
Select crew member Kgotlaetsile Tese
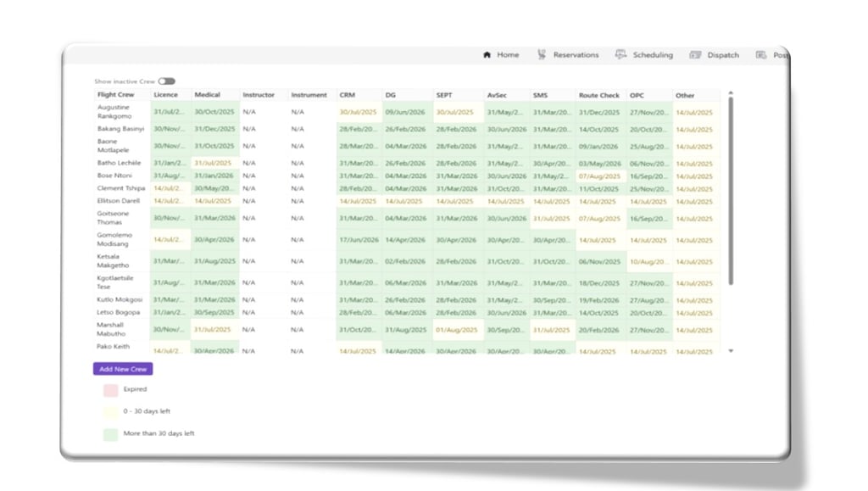click(x=115, y=282)
